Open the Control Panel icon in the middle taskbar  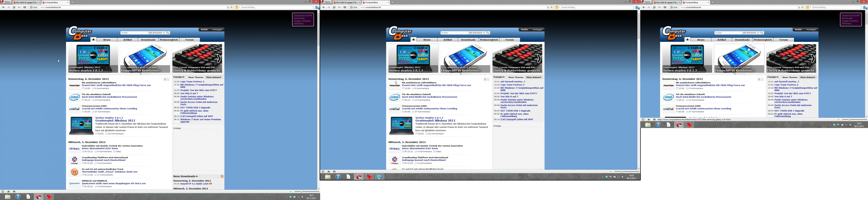point(379,177)
